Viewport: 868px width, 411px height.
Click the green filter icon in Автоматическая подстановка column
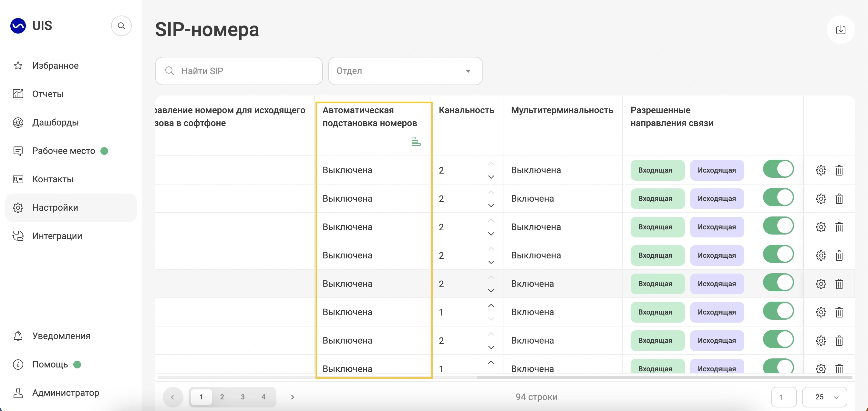point(416,141)
